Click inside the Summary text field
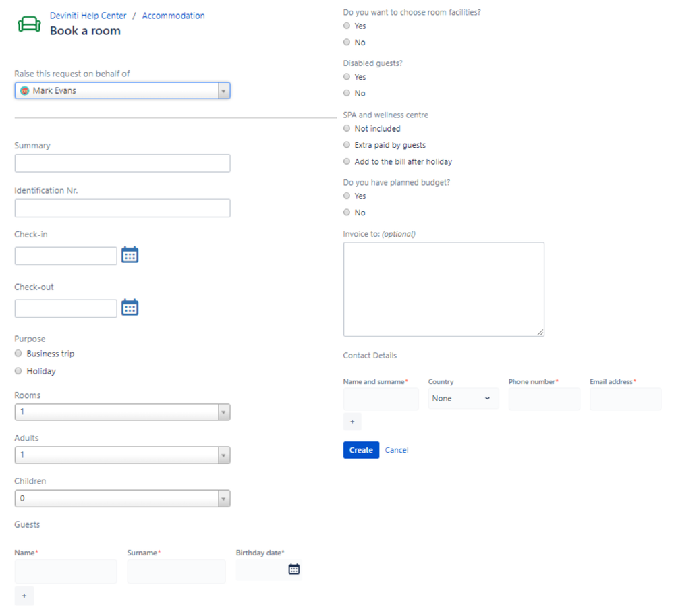This screenshot has width=674, height=616. (121, 163)
